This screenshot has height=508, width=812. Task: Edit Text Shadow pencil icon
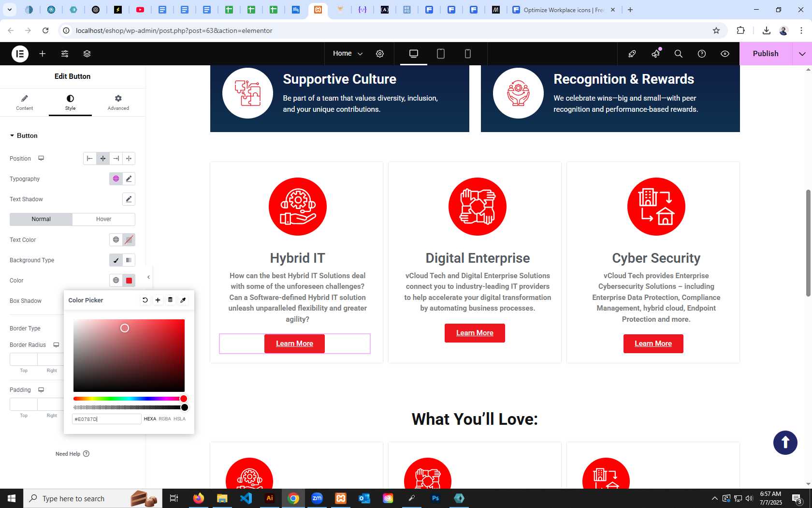coord(129,199)
